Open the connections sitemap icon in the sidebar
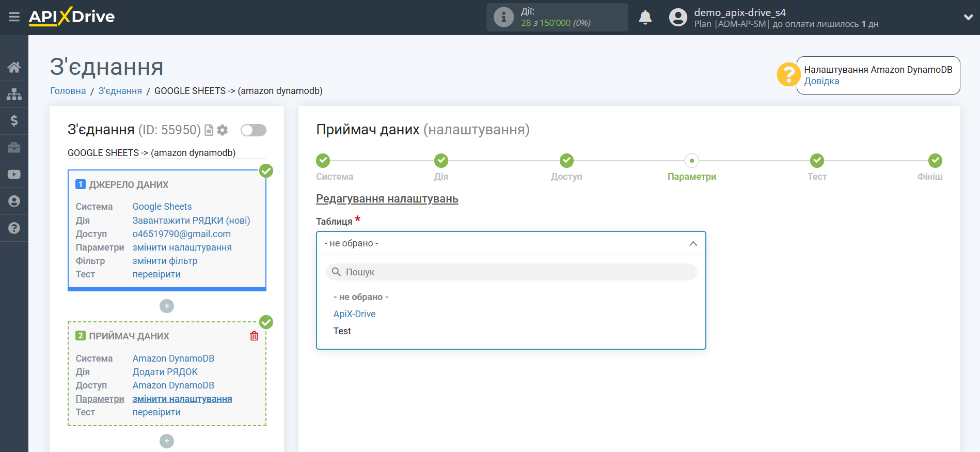The width and height of the screenshot is (980, 452). tap(14, 94)
